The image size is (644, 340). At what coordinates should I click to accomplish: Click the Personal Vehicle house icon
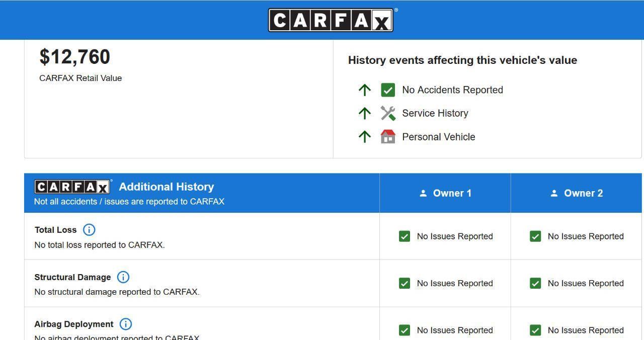[x=388, y=136]
